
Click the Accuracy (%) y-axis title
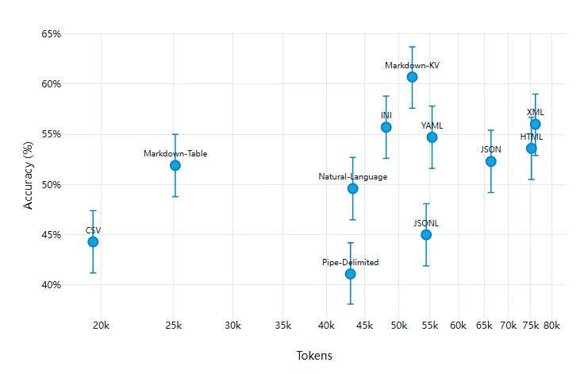tap(29, 179)
